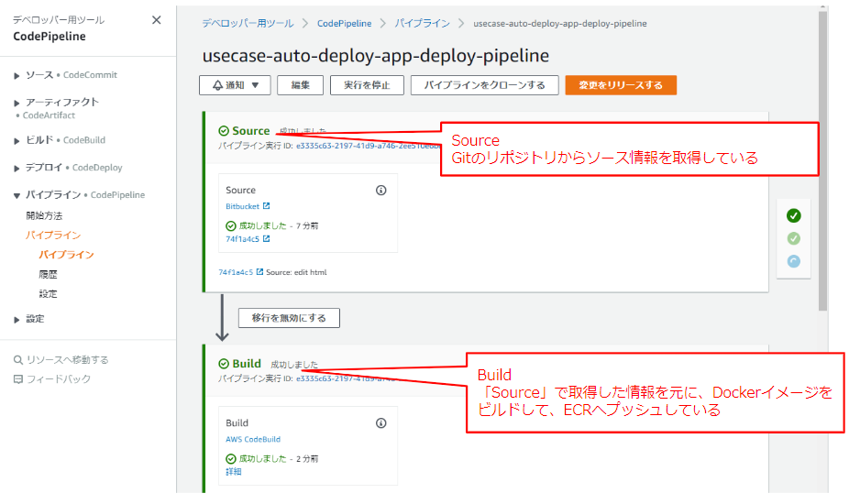Viewport: 849px width, 504px height.
Task: Collapse the パイプライン CodePipeline section
Action: [x=17, y=195]
